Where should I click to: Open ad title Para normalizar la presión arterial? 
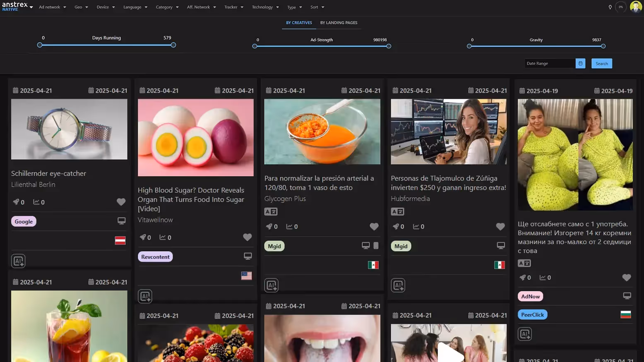319,183
